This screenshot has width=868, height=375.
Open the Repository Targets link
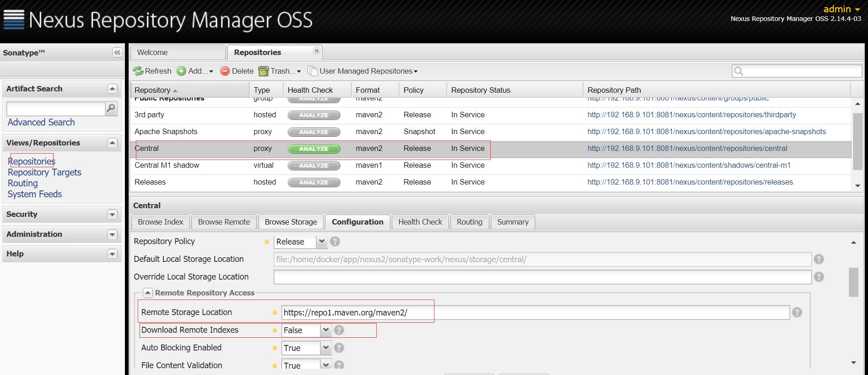point(45,172)
